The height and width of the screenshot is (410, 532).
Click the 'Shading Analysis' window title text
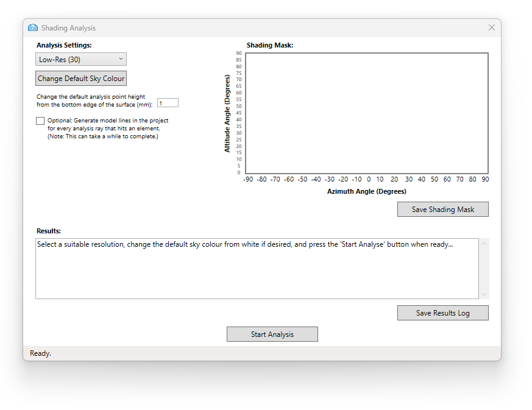[x=68, y=28]
